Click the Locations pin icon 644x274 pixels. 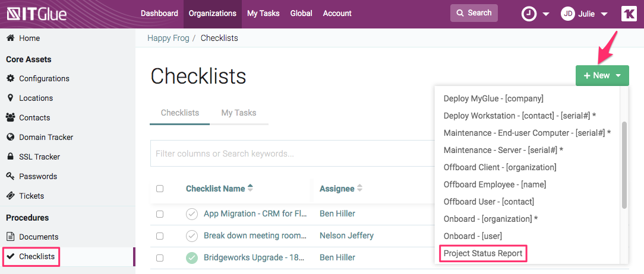pos(10,98)
